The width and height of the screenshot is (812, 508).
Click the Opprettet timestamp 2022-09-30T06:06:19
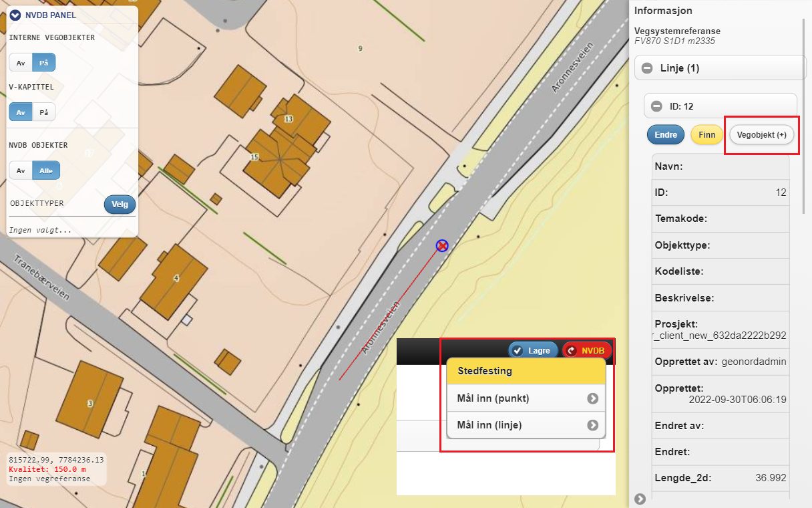click(737, 400)
